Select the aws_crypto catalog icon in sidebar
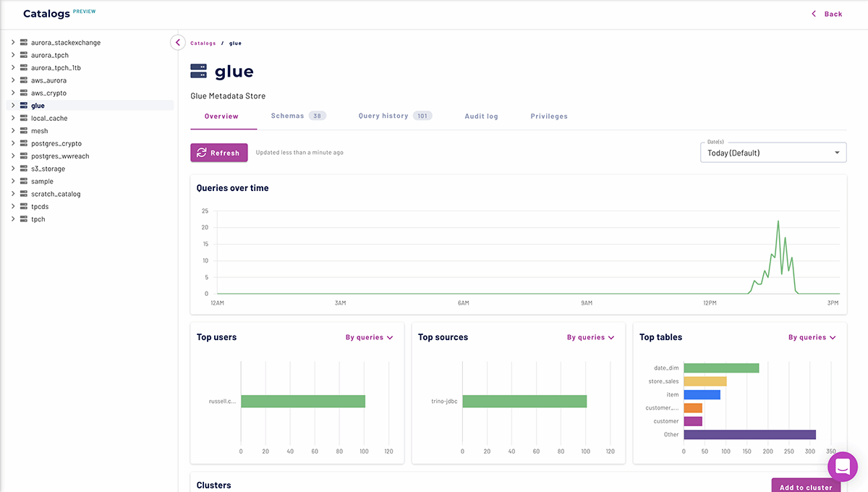Screen dimensions: 868x492 (x=23, y=93)
